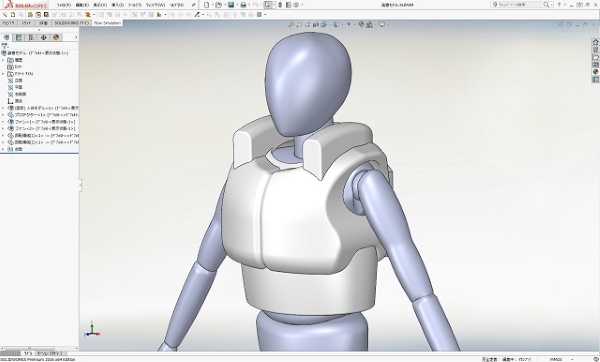Open the ファイル(F) menu
Viewport: 600px width, 362px height.
click(64, 5)
